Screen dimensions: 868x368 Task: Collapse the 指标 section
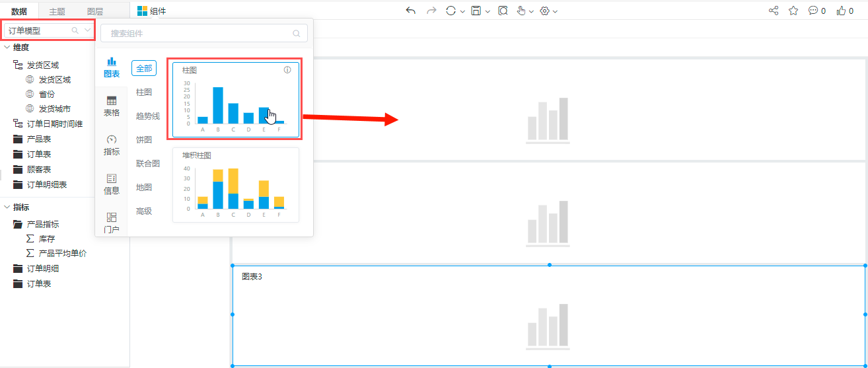(x=7, y=207)
